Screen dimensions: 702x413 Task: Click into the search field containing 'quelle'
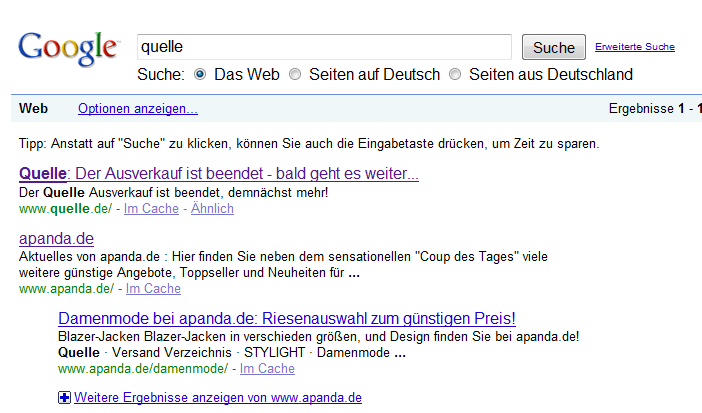(324, 47)
